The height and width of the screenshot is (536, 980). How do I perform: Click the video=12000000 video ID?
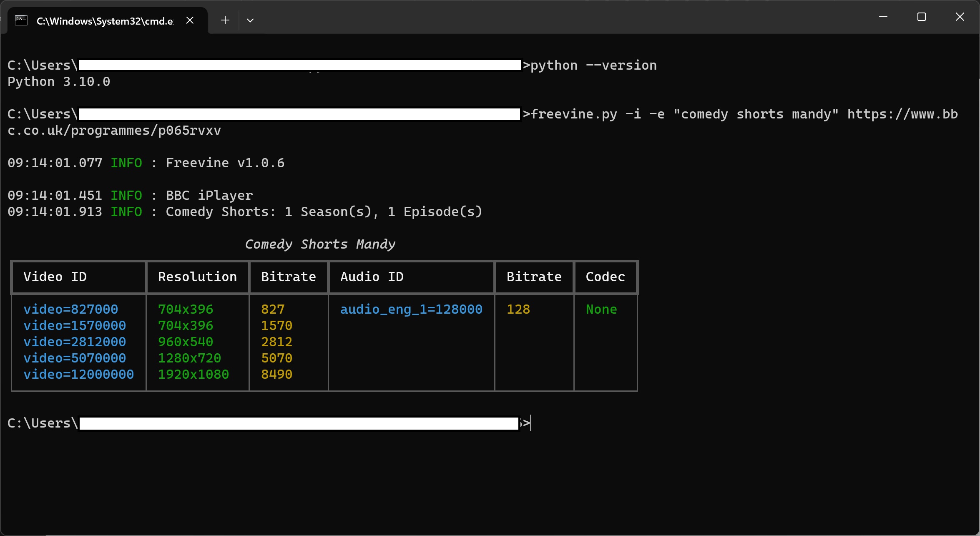pyautogui.click(x=78, y=375)
